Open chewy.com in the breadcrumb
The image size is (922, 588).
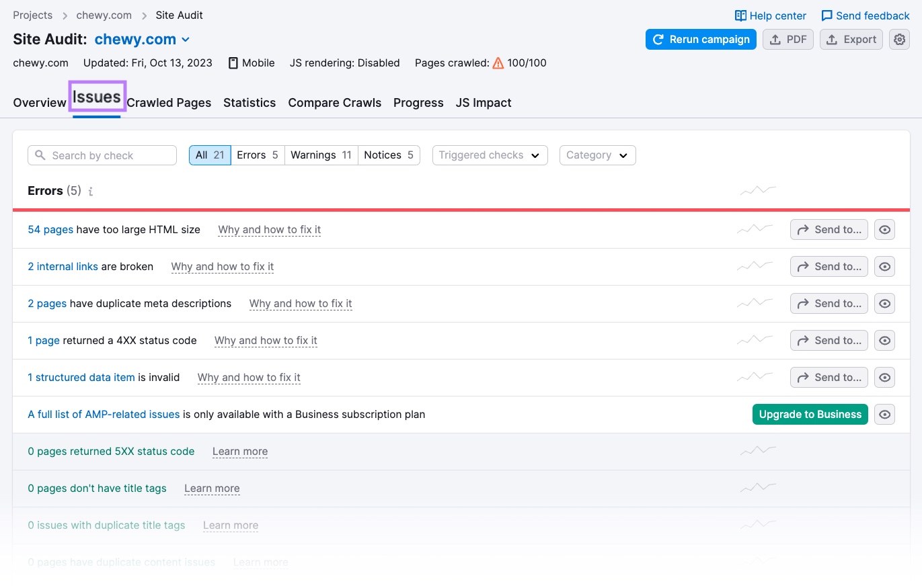point(104,15)
